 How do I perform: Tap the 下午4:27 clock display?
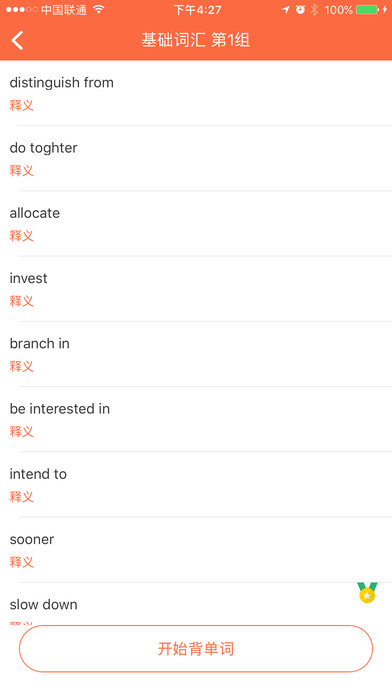coord(197,9)
